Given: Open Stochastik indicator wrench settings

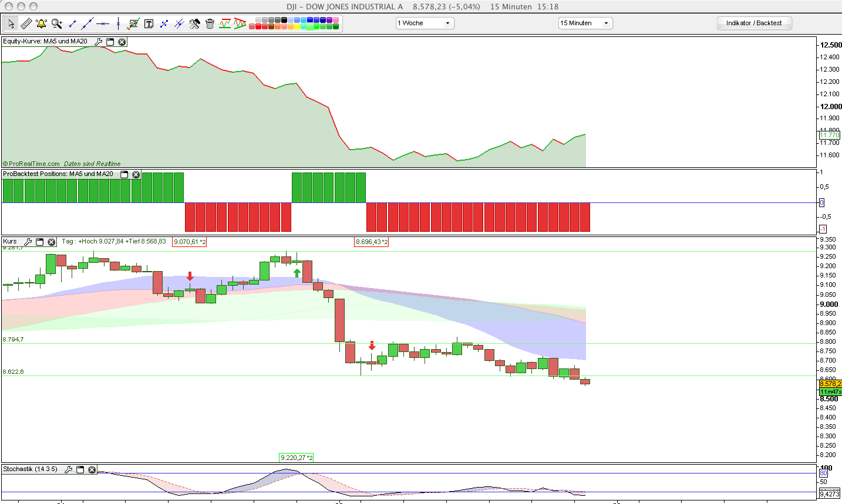Looking at the screenshot, I should [68, 469].
